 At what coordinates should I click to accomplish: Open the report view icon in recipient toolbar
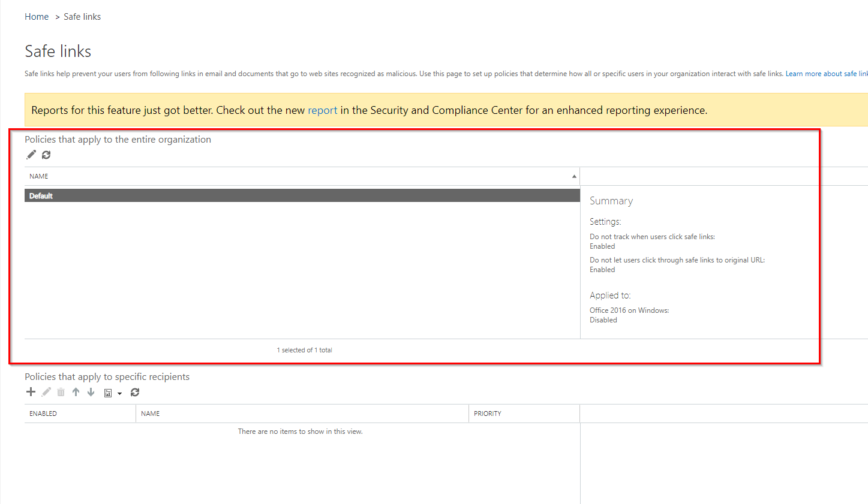[x=108, y=392]
